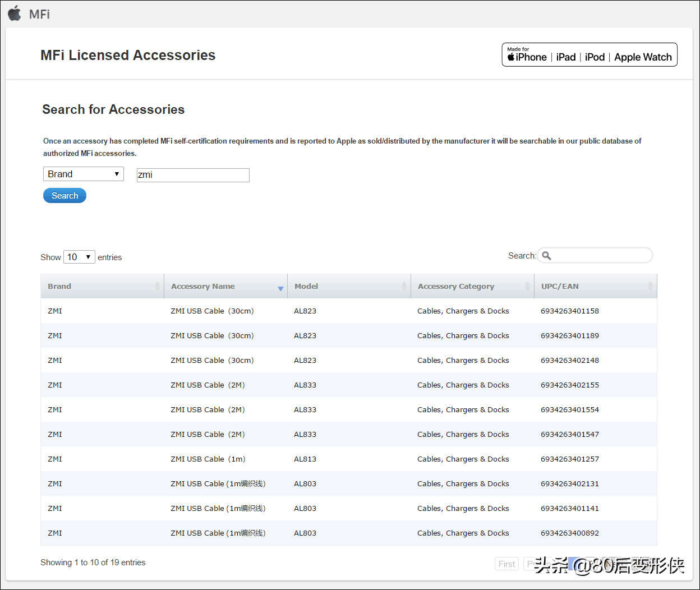Click Showing 1 to 10 of 19 entries text
This screenshot has width=700, height=590.
pos(93,563)
